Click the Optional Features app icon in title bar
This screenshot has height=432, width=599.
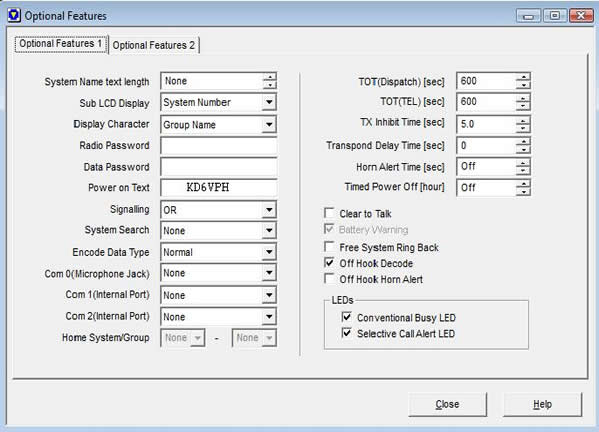pos(14,15)
